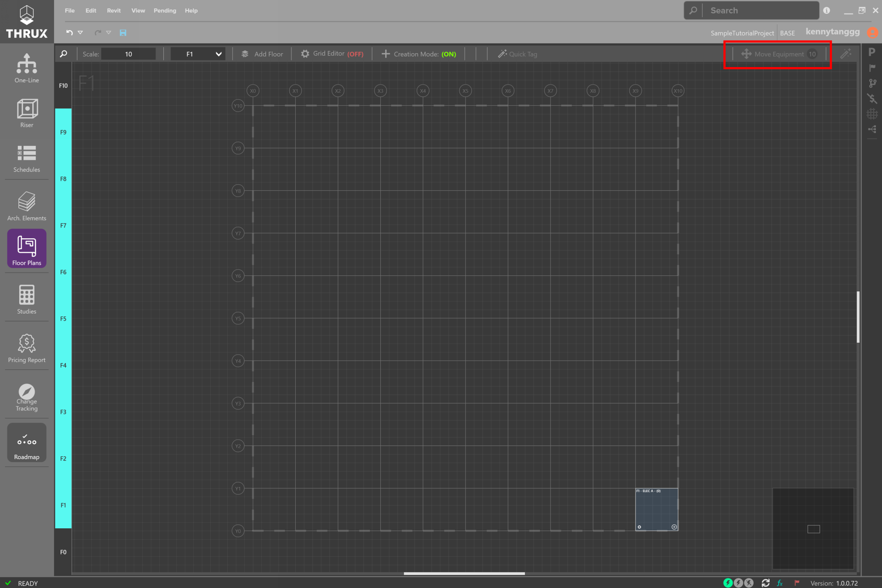Toggle Grid Editor mode
Image resolution: width=882 pixels, height=588 pixels.
click(332, 54)
